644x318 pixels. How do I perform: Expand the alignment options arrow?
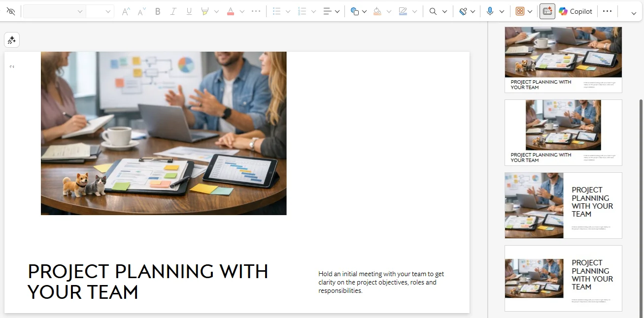point(338,11)
